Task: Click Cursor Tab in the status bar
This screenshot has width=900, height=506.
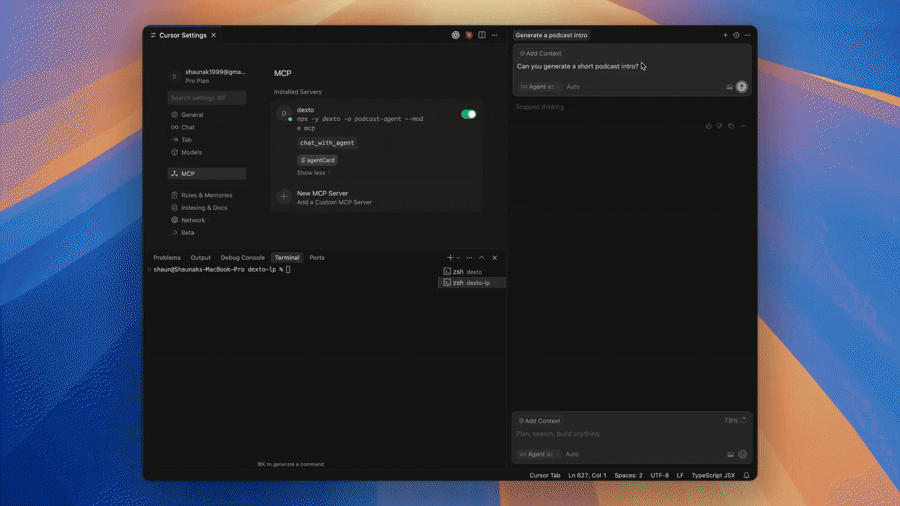Action: [x=545, y=476]
